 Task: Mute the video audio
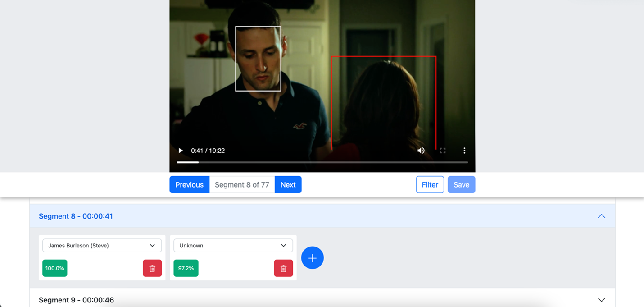pos(421,151)
